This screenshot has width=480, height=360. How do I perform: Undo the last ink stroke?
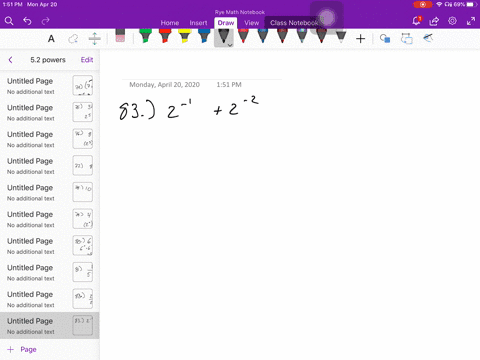coord(27,21)
